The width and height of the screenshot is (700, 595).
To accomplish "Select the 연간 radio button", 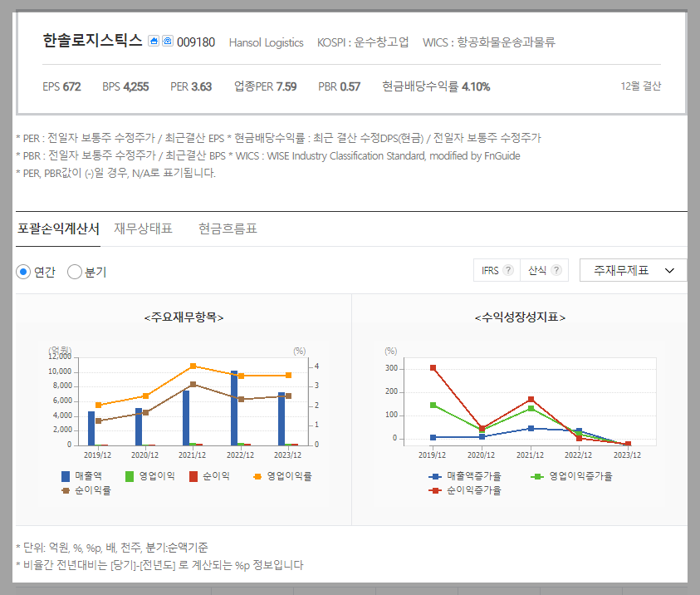I will (x=23, y=272).
